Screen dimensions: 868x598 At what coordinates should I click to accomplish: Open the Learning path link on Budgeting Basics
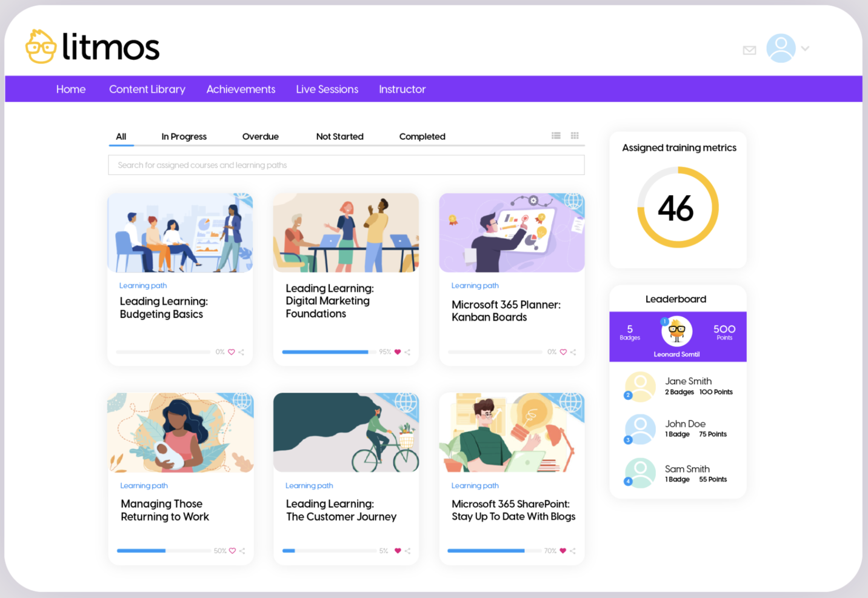point(143,285)
